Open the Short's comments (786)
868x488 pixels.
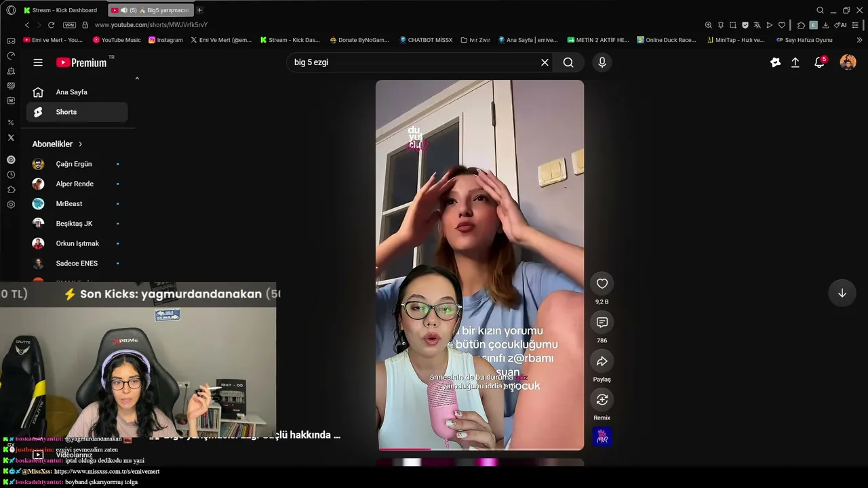[602, 322]
